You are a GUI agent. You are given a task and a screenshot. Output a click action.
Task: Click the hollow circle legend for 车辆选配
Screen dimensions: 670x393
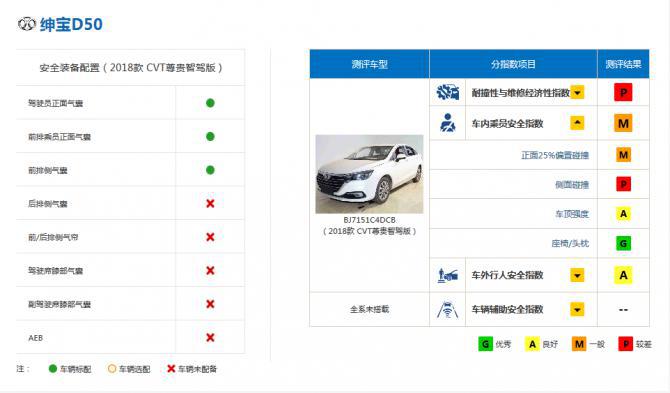(112, 369)
